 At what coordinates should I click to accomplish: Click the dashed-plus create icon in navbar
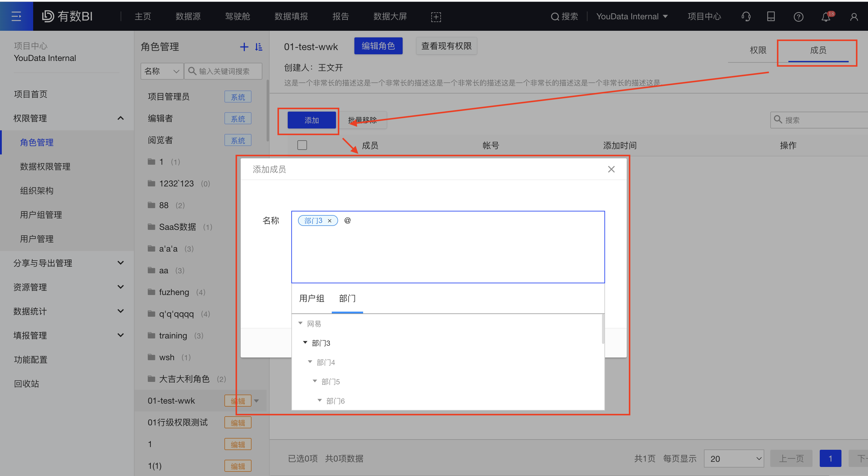[436, 16]
